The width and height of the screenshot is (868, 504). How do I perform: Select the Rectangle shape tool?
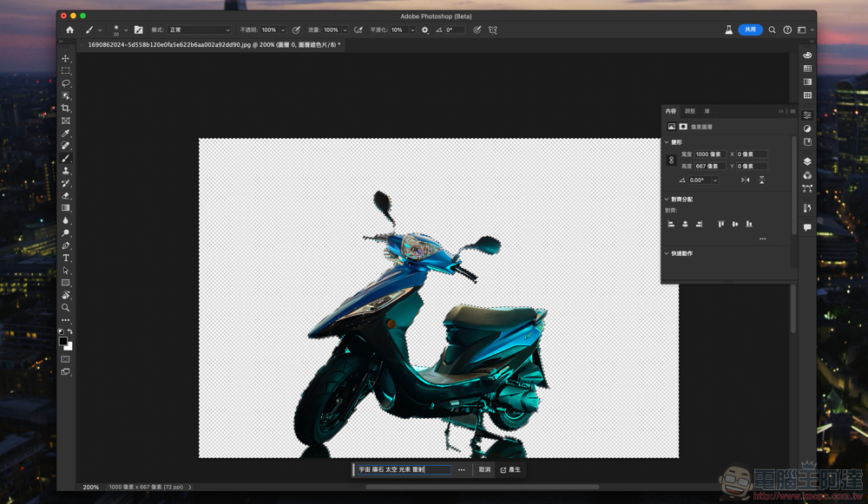65,283
